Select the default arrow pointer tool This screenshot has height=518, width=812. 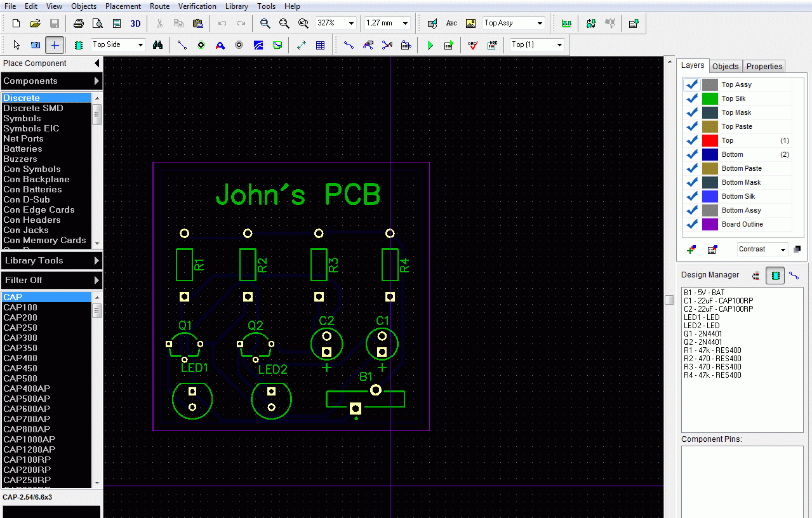(17, 45)
